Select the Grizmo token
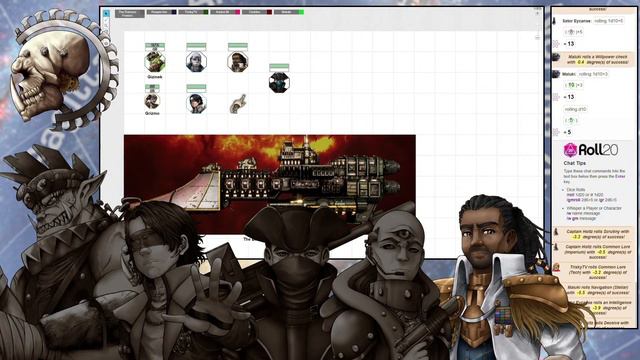This screenshot has width=640, height=360. coord(152,101)
